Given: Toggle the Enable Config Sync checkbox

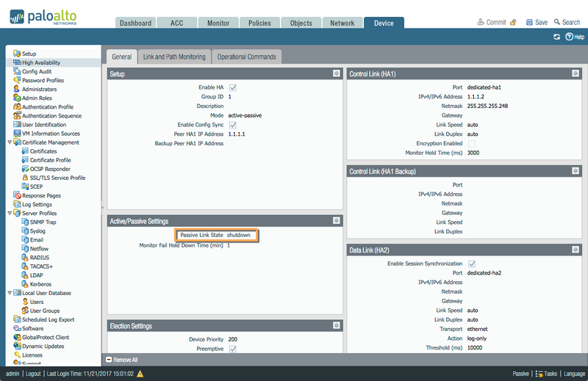Looking at the screenshot, I should [x=233, y=125].
